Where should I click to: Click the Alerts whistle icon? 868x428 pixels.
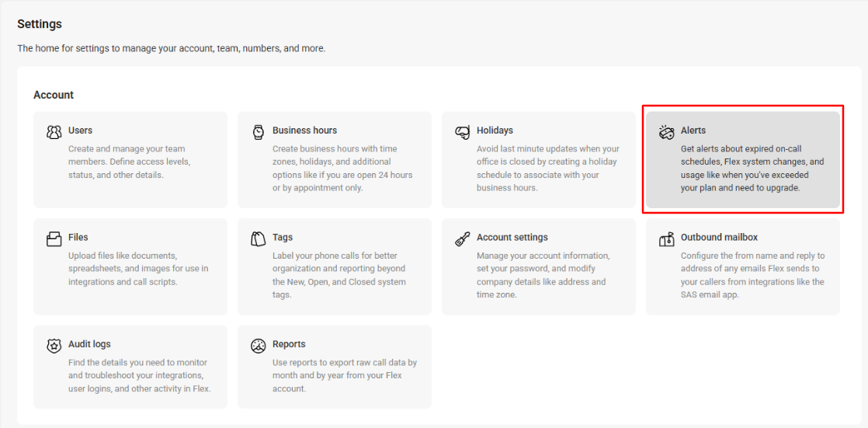(666, 132)
